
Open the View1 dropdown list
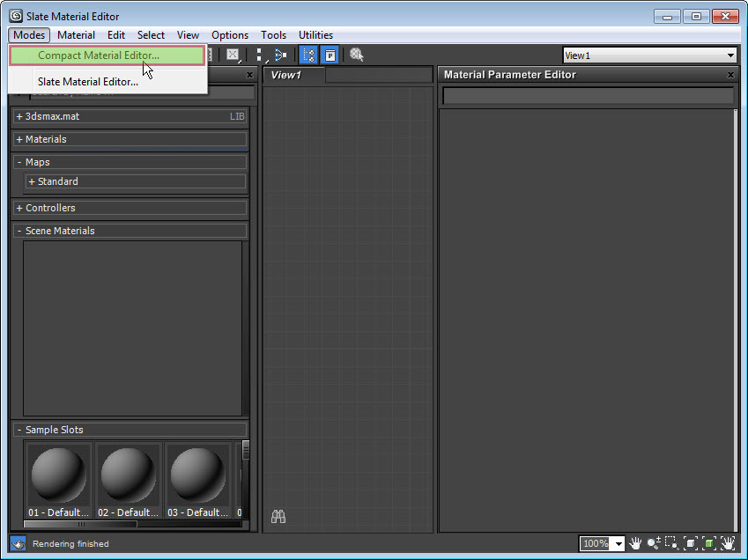[x=730, y=55]
